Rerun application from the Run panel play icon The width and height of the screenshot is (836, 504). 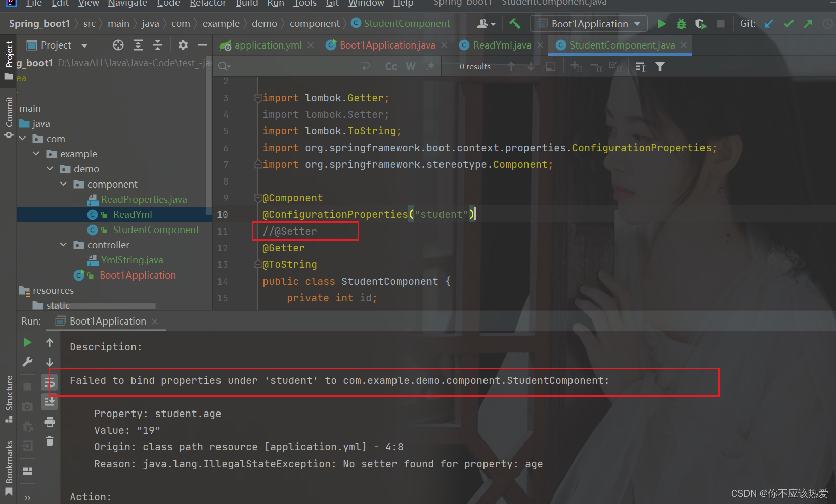[x=27, y=342]
